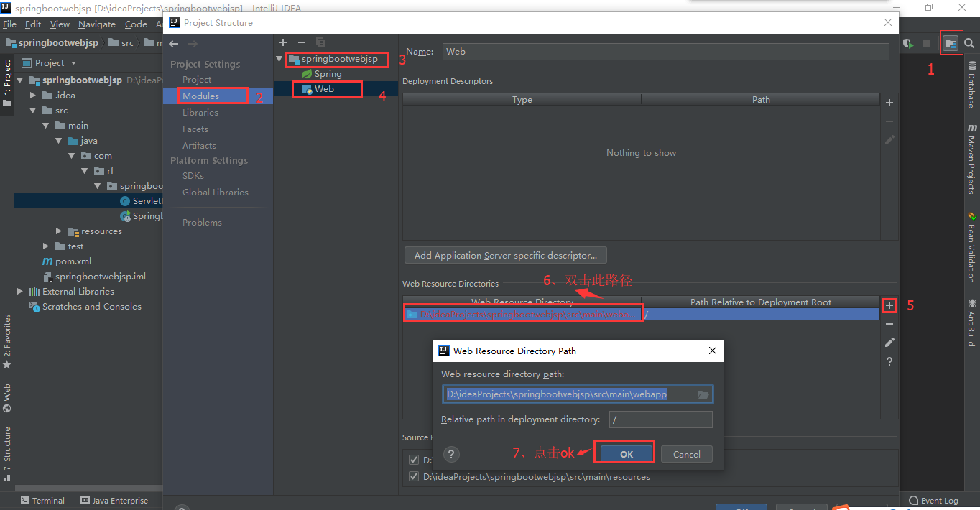Click the Stop square icon in main toolbar
980x510 pixels.
(927, 44)
